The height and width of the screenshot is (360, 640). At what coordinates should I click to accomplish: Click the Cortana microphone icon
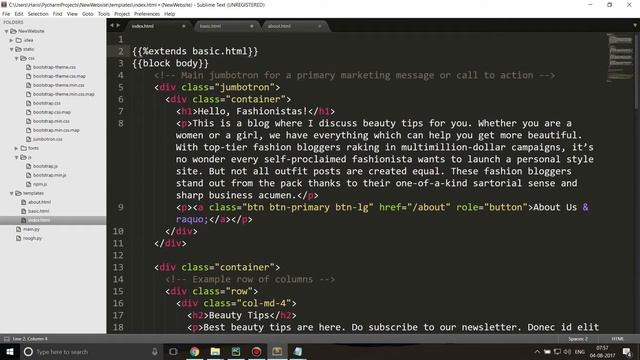pos(155,352)
